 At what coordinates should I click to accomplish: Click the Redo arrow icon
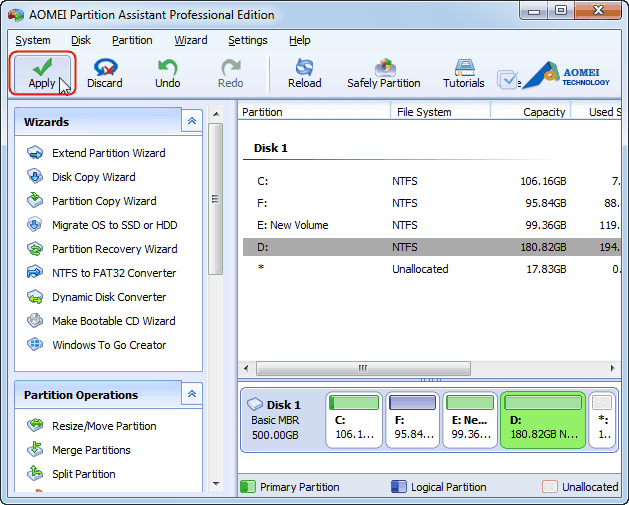click(x=231, y=67)
